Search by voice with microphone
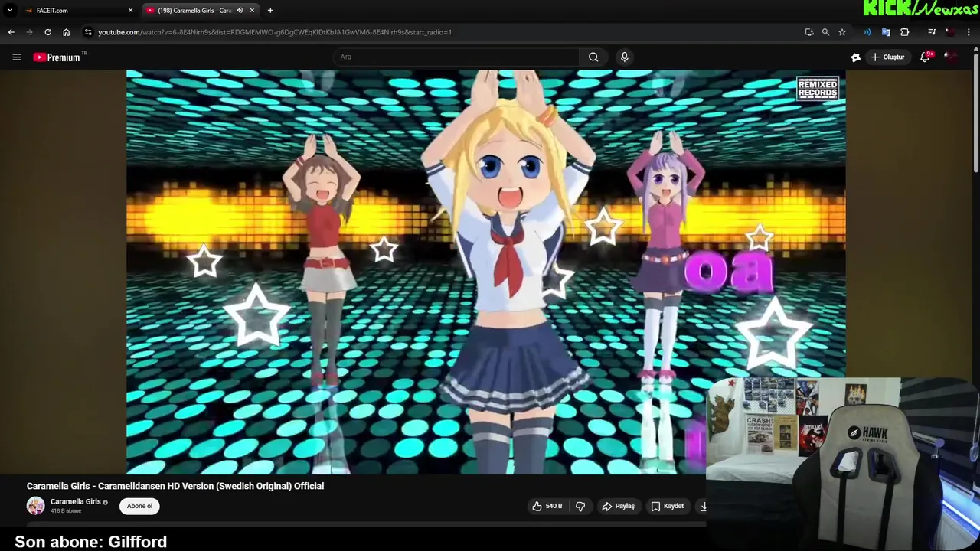This screenshot has width=980, height=551. (x=625, y=57)
